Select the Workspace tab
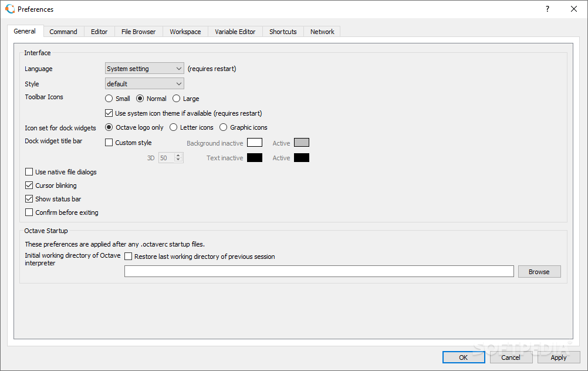 click(x=185, y=32)
